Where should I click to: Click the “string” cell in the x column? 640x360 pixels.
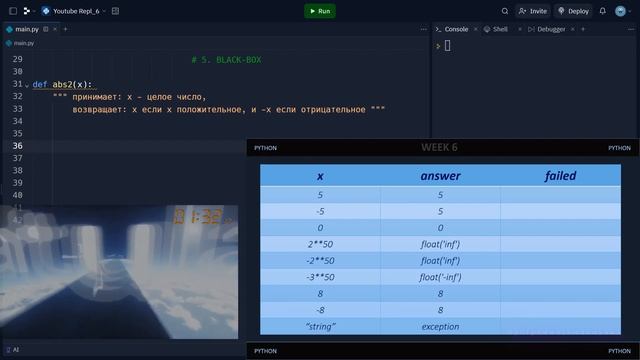(x=320, y=327)
